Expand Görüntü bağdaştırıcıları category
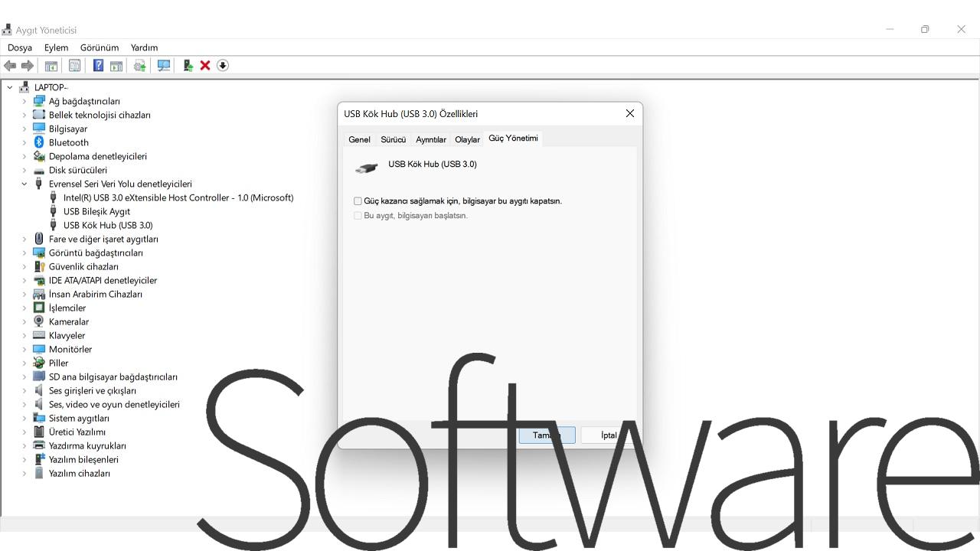 click(x=24, y=253)
